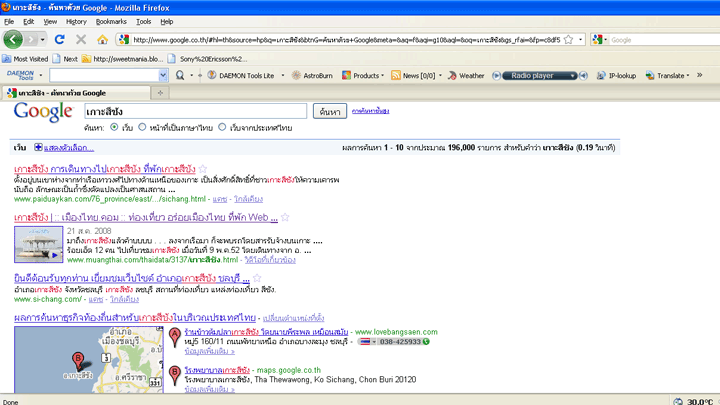Click the lovebangsaen.com restaurant listing link
Viewport: 720px width, 405px height.
266,332
